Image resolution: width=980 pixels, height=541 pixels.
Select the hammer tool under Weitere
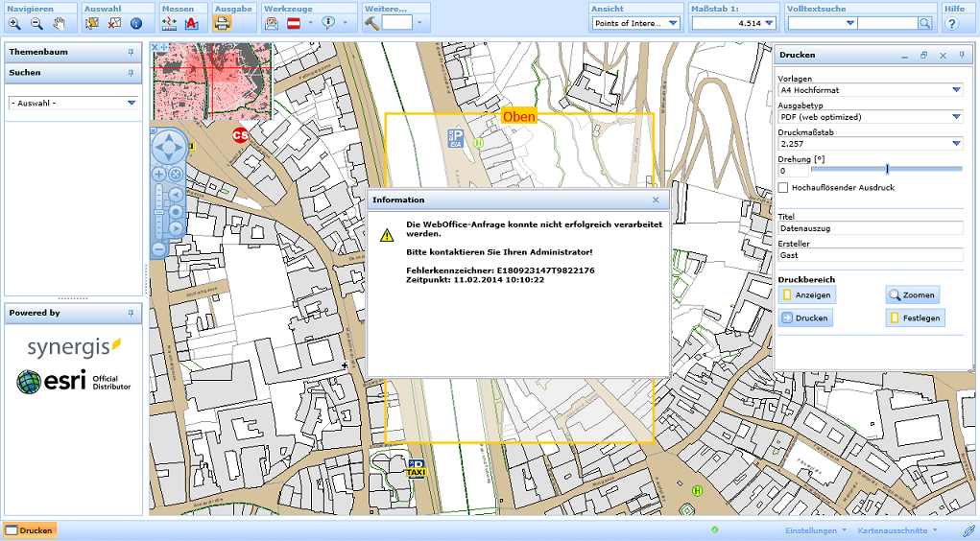point(372,23)
